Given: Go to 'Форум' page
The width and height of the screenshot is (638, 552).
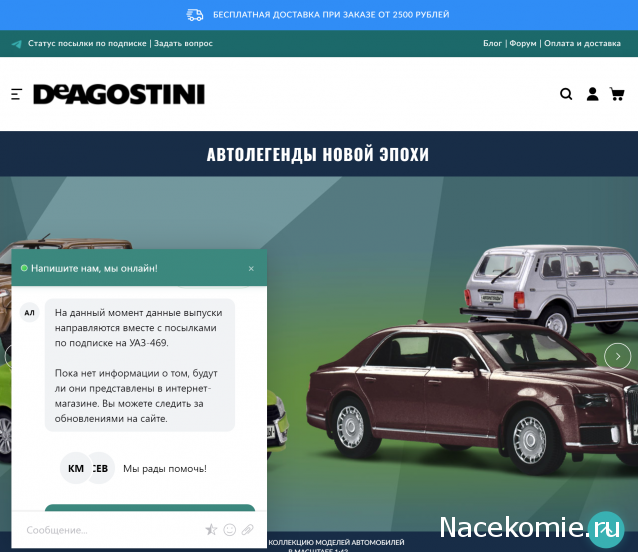Looking at the screenshot, I should pos(523,43).
